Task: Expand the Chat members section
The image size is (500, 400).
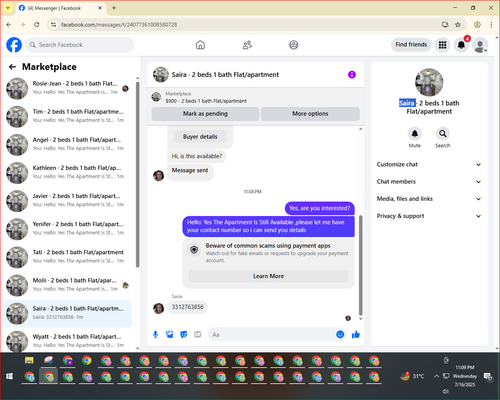Action: point(429,182)
